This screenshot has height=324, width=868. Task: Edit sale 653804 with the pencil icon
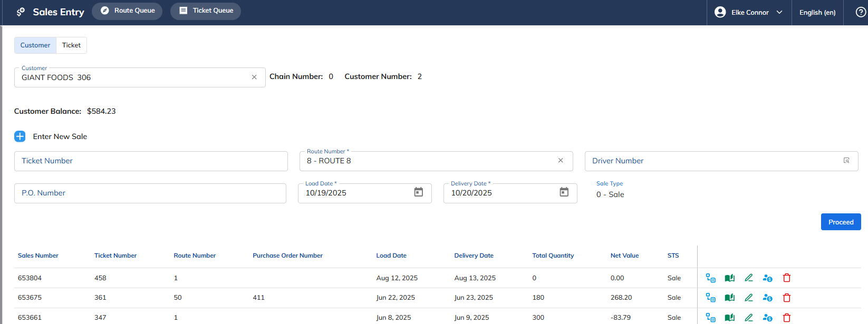pos(749,278)
